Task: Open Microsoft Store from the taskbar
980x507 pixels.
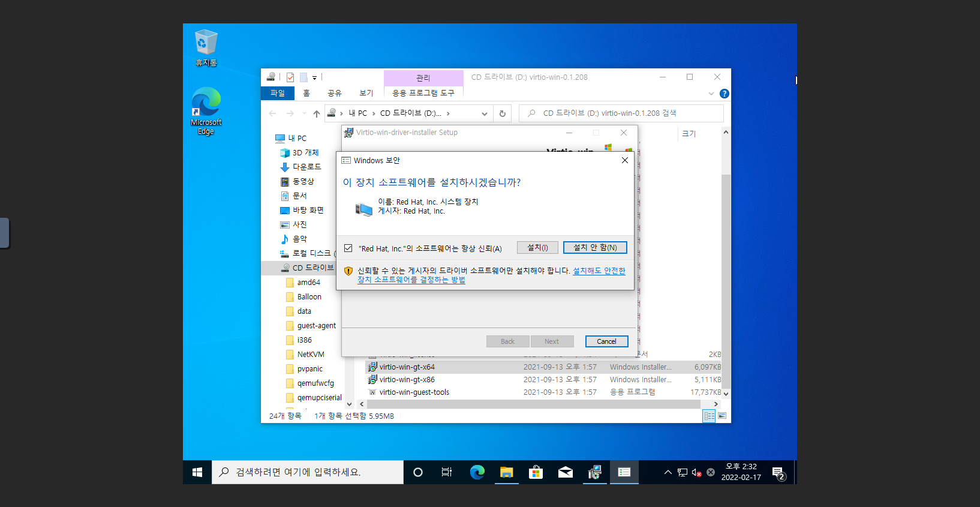Action: click(536, 472)
